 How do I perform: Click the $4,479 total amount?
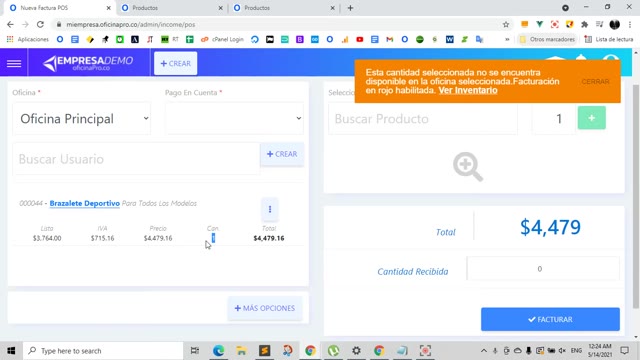(550, 227)
